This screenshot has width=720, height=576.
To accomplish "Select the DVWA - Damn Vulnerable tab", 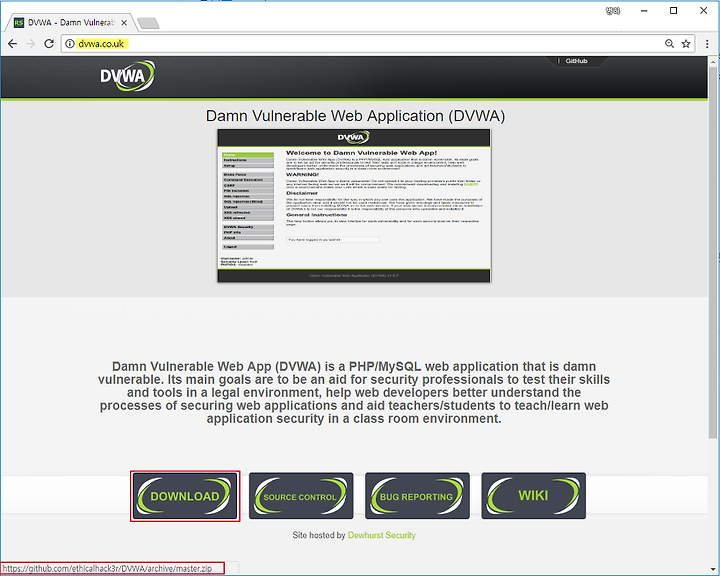I will coord(70,23).
